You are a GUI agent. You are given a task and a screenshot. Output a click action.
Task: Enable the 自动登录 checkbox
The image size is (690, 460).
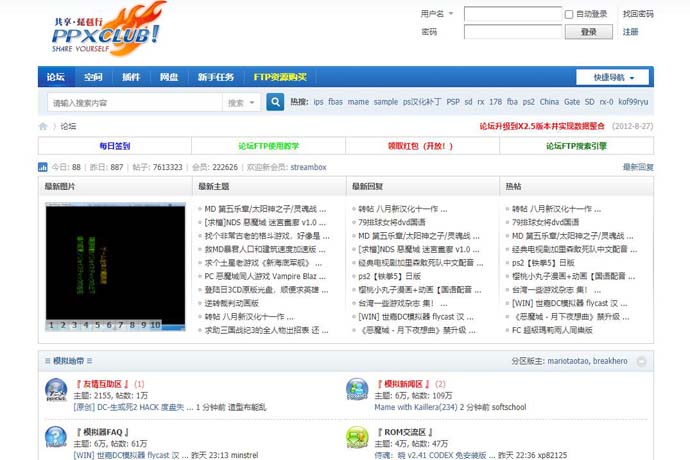click(x=569, y=14)
